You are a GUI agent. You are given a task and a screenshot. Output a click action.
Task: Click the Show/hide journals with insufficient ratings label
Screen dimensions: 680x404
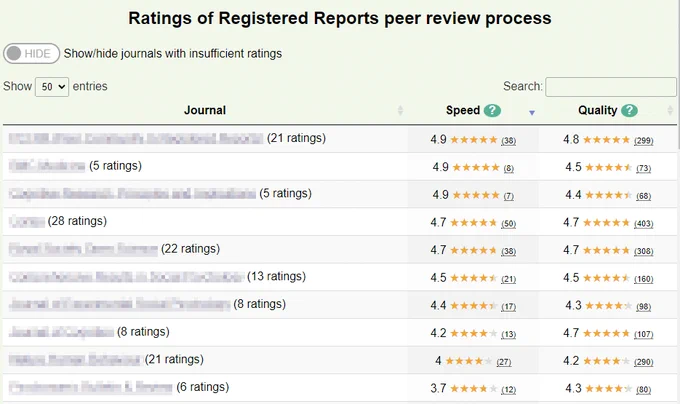click(173, 53)
